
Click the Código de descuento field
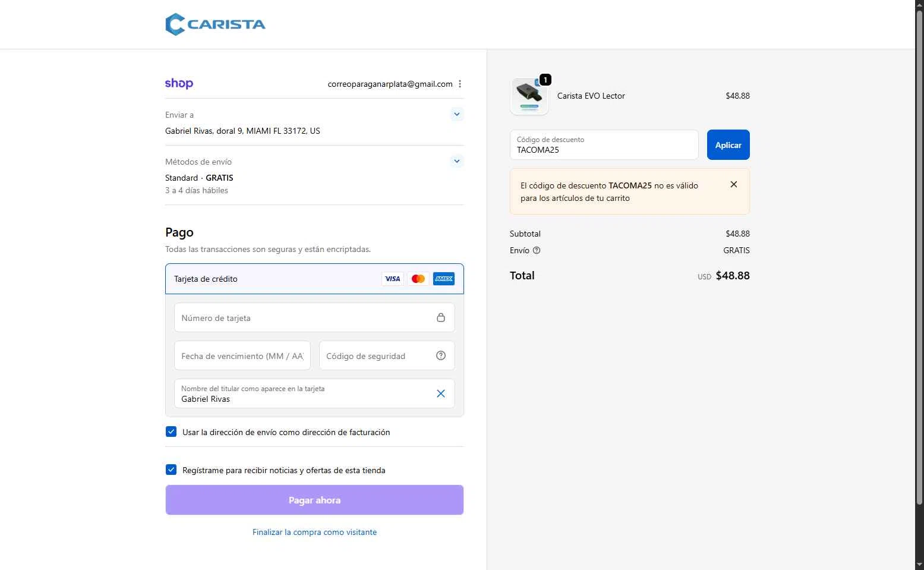[x=604, y=145]
